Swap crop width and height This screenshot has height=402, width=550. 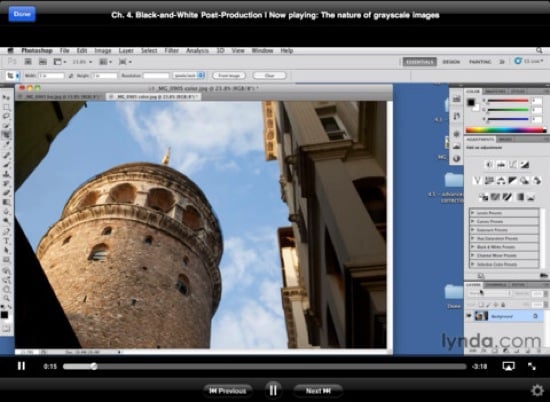[71, 75]
